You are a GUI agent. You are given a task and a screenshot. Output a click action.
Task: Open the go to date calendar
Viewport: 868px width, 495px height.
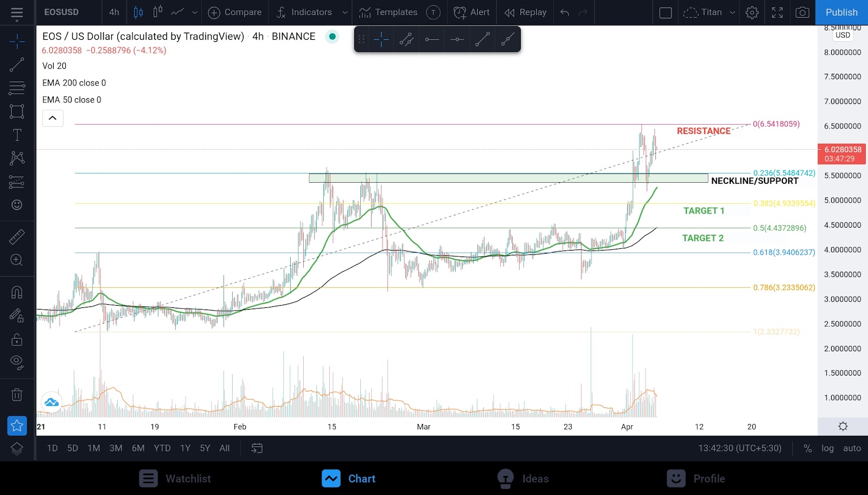tap(257, 448)
